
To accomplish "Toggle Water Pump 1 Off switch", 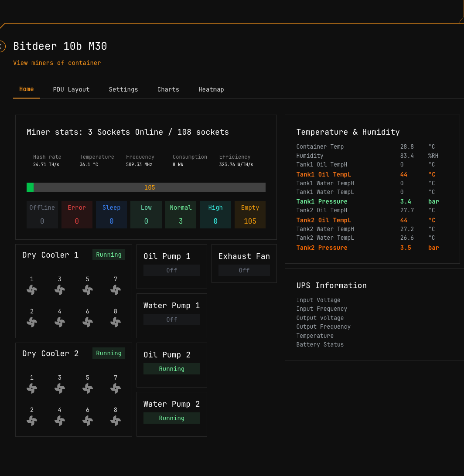I will [172, 320].
